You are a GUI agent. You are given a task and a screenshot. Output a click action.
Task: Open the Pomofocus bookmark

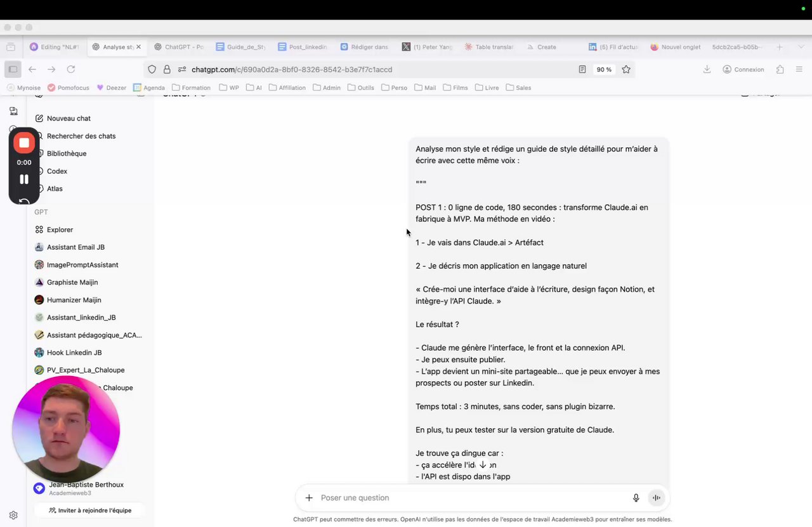pos(68,88)
